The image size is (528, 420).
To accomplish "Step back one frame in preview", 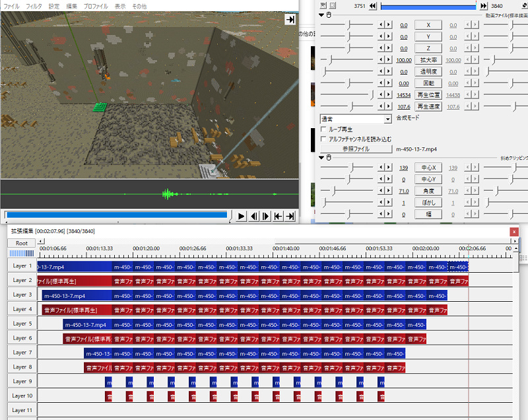I will 254,216.
